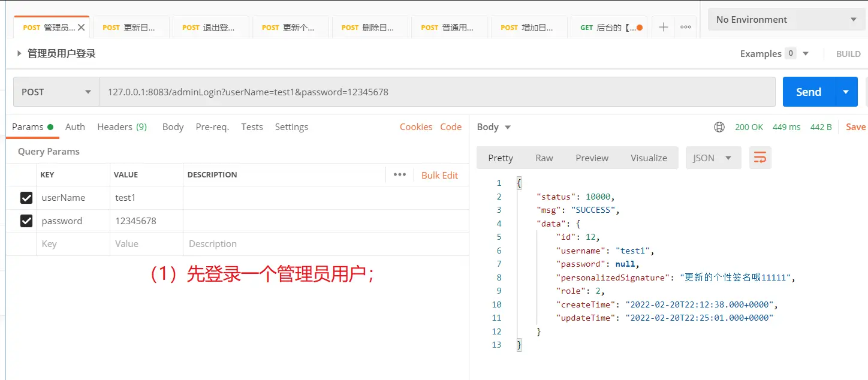Screen dimensions: 868x380
Task: Select the Raw response view tab
Action: point(544,158)
